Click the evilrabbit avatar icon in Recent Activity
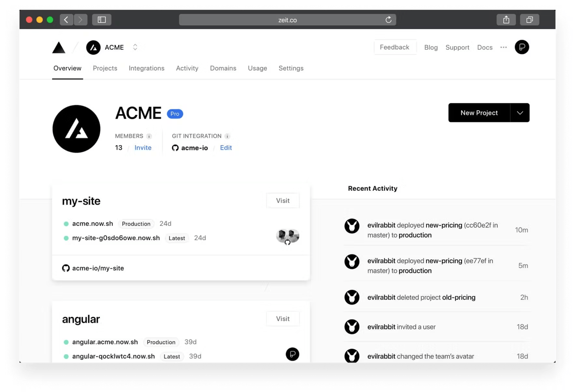The height and width of the screenshot is (392, 575). coord(352,226)
